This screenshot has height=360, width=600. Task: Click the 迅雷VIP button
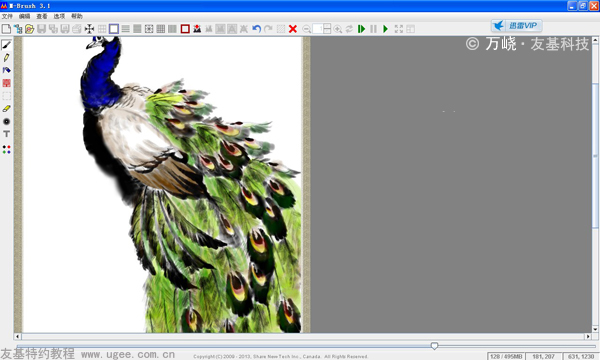click(x=517, y=26)
